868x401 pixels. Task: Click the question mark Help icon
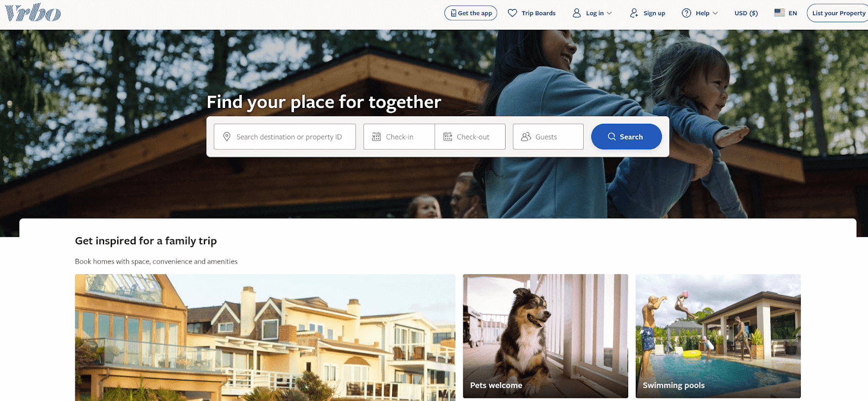(x=686, y=13)
